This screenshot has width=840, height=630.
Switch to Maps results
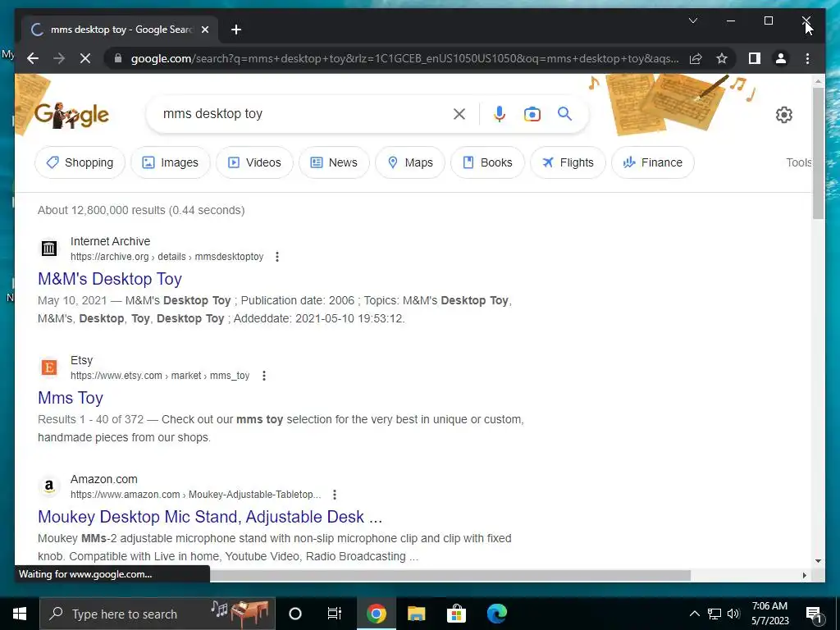[410, 162]
